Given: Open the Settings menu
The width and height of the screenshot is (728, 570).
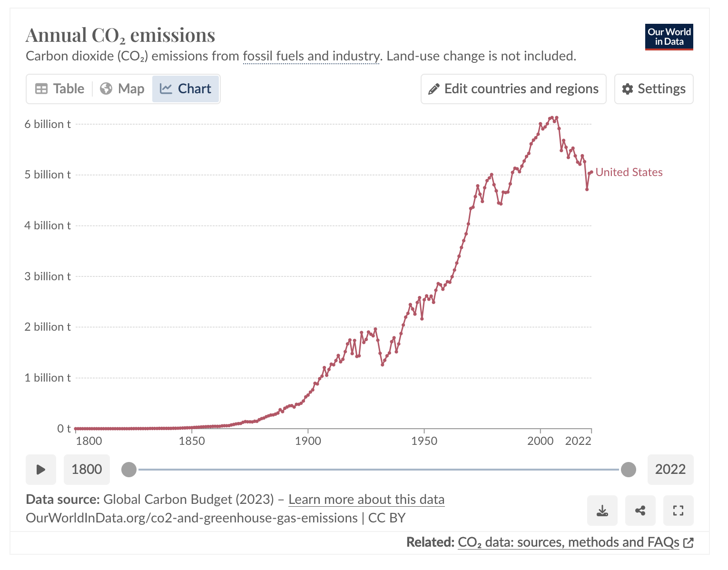Looking at the screenshot, I should coord(653,89).
